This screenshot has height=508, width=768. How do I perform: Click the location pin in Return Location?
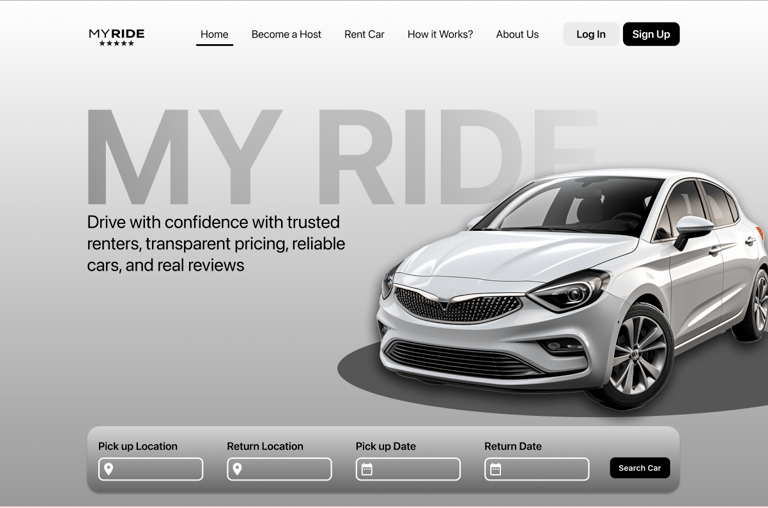pos(238,469)
